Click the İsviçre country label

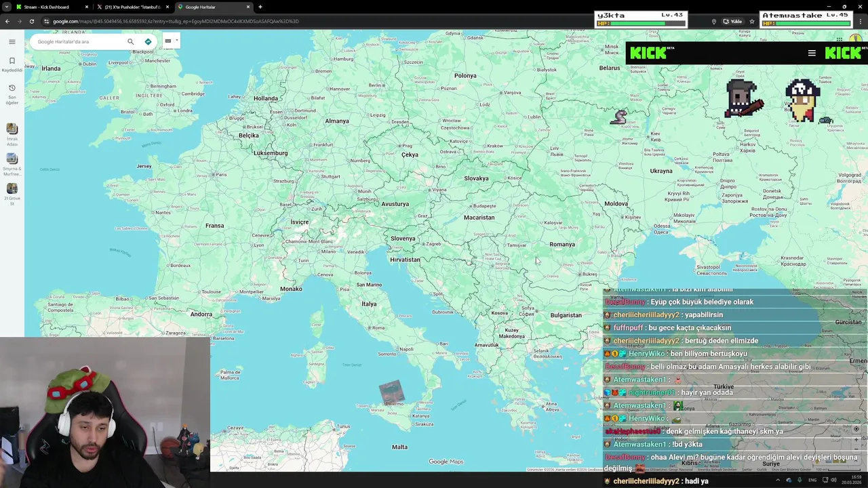point(300,222)
